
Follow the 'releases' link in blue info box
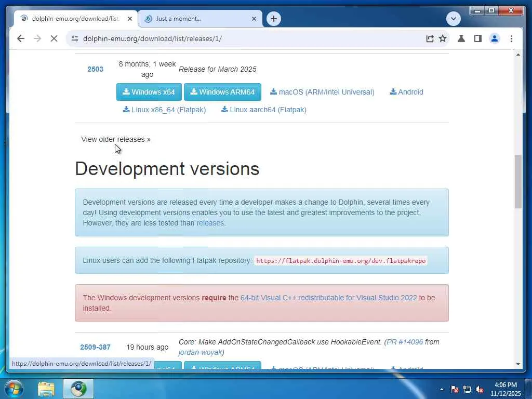[210, 223]
